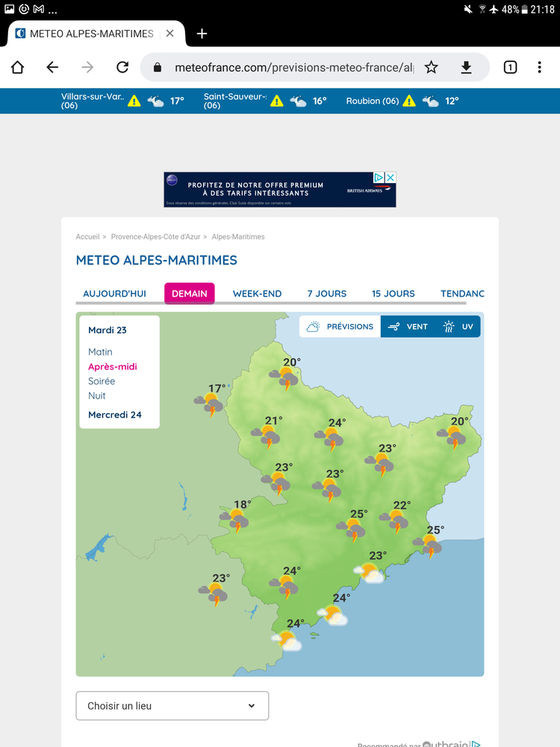Tap the download icon in the address bar

click(466, 68)
